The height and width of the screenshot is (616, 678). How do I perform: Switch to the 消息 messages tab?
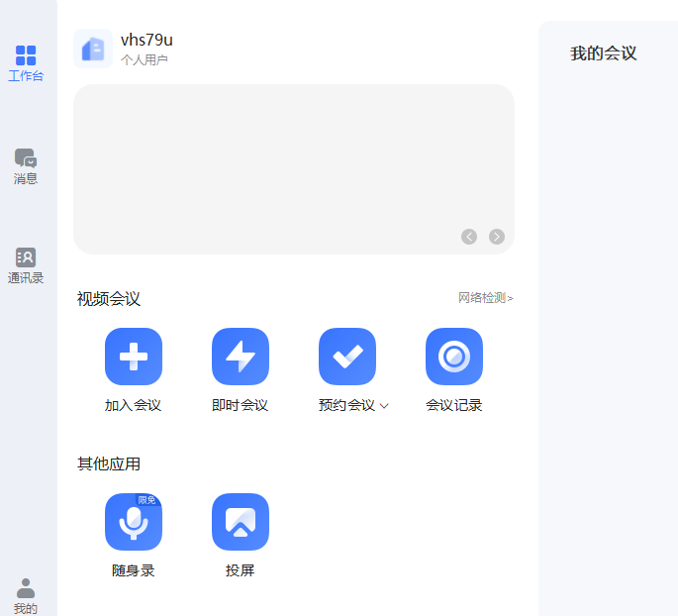pos(26,166)
